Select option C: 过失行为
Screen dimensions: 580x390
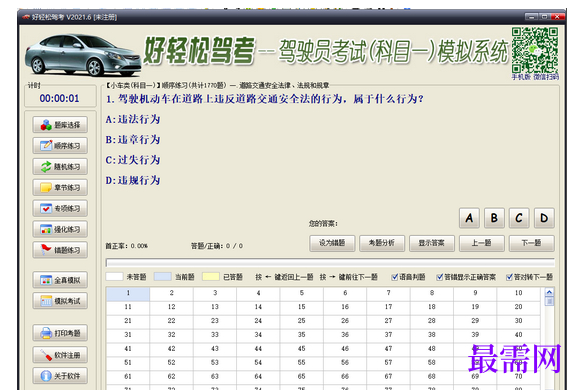133,160
